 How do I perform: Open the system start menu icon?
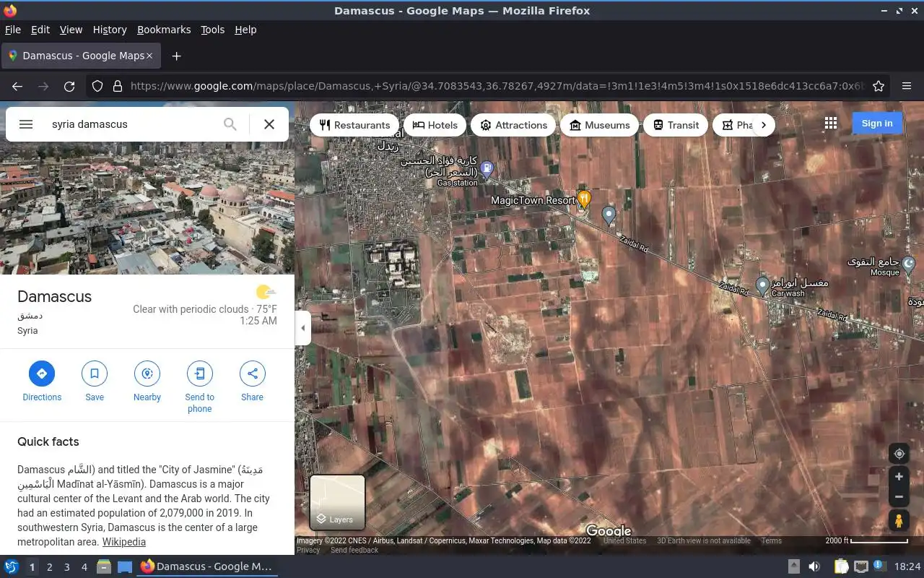pos(12,567)
